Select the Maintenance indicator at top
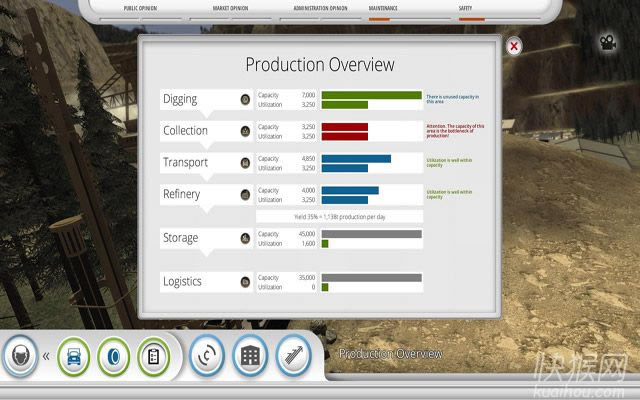Screen dimensions: 640x400 [382, 10]
